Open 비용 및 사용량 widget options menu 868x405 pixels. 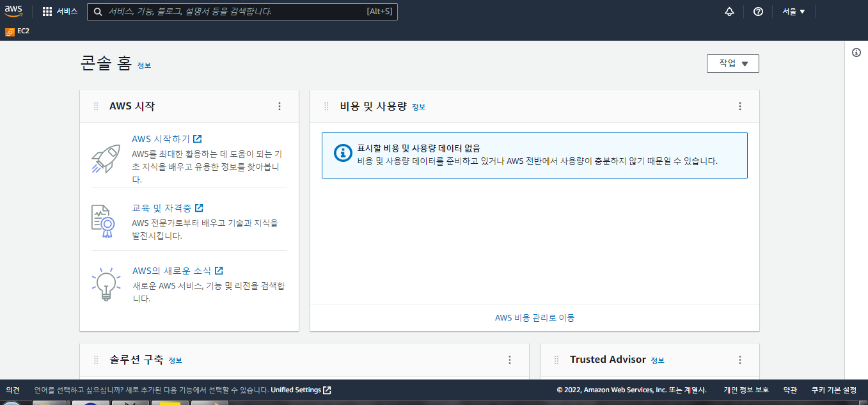pos(740,107)
